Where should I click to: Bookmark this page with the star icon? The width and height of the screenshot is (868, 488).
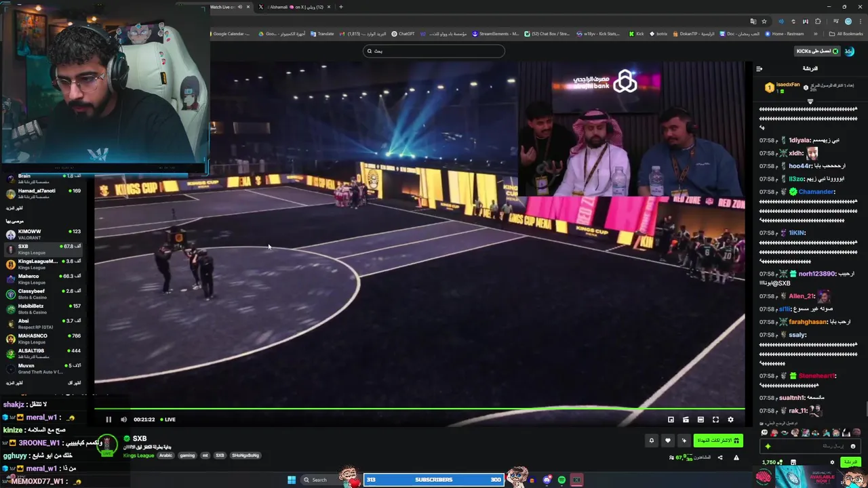(x=764, y=21)
